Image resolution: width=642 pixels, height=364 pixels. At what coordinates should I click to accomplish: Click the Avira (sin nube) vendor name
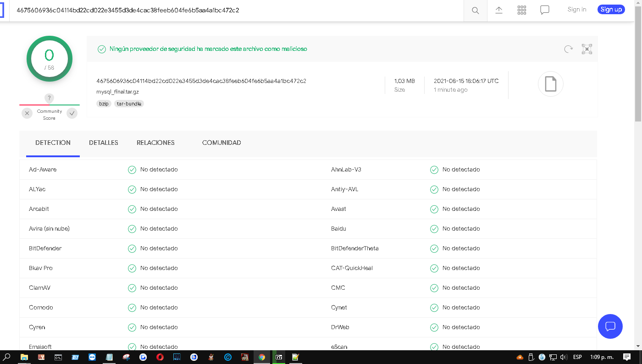(49, 229)
